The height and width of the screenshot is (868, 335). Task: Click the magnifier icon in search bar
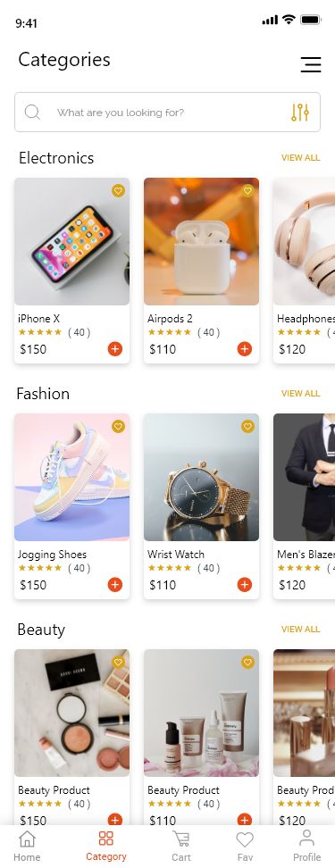(x=32, y=113)
